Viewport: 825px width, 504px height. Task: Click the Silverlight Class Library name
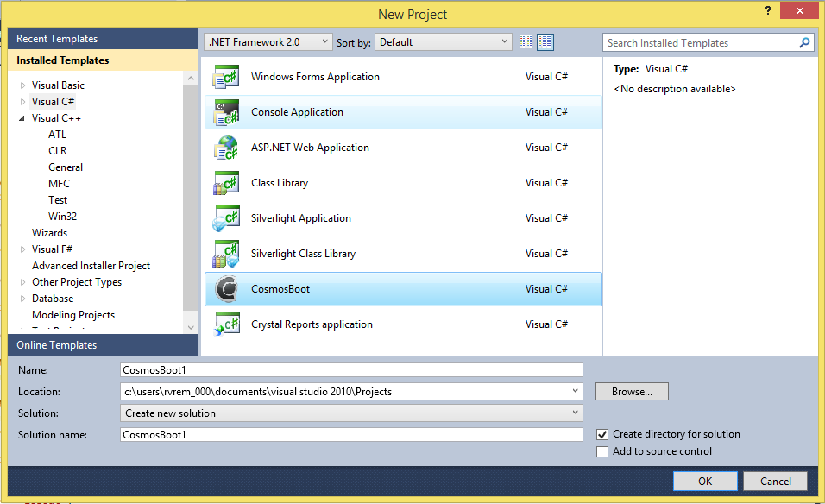(303, 254)
